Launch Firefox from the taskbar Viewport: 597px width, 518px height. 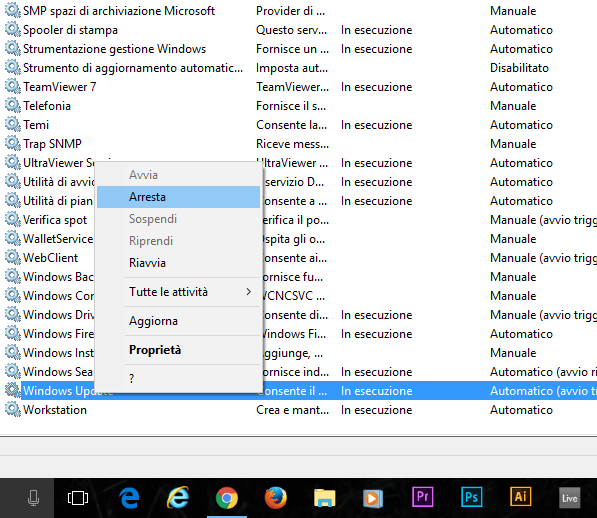[276, 498]
